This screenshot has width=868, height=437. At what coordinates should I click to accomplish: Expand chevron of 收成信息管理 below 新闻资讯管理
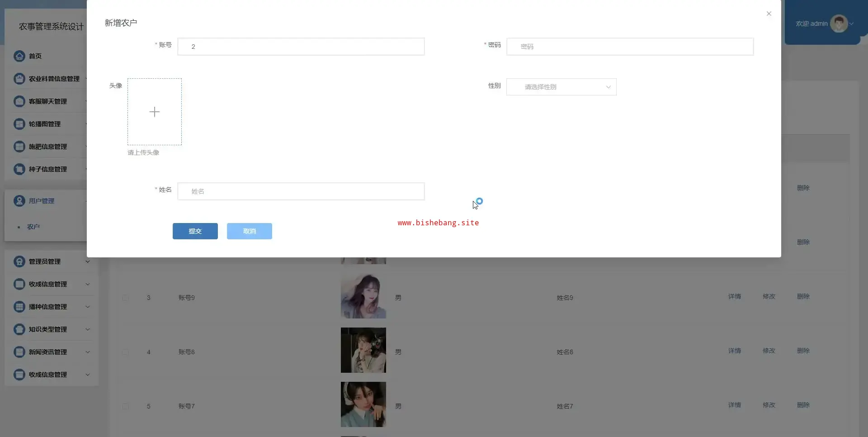pyautogui.click(x=88, y=375)
